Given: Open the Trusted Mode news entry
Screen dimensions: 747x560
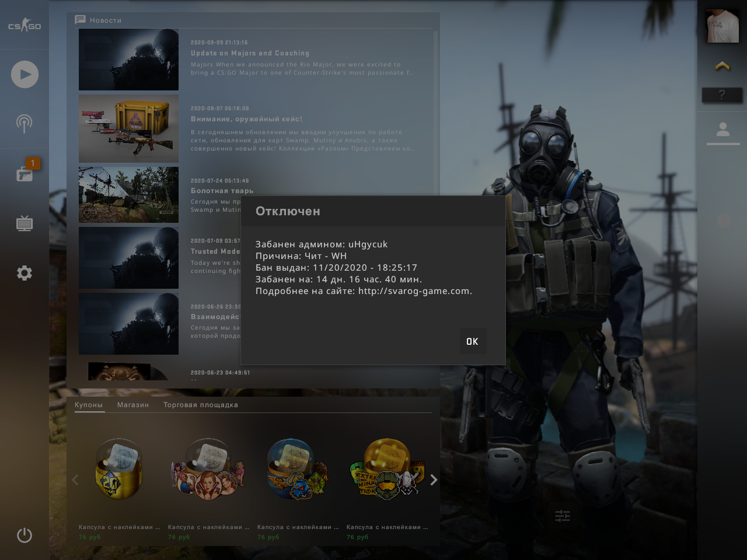Looking at the screenshot, I should point(215,251).
